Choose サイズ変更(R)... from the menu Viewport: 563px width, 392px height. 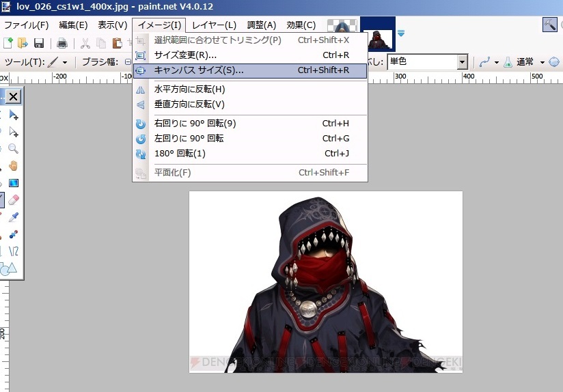click(250, 55)
